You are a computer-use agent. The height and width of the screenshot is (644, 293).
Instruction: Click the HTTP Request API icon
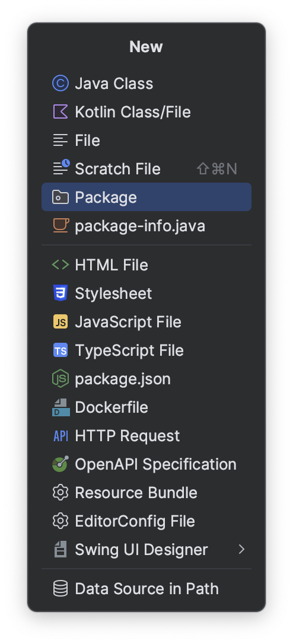[61, 436]
